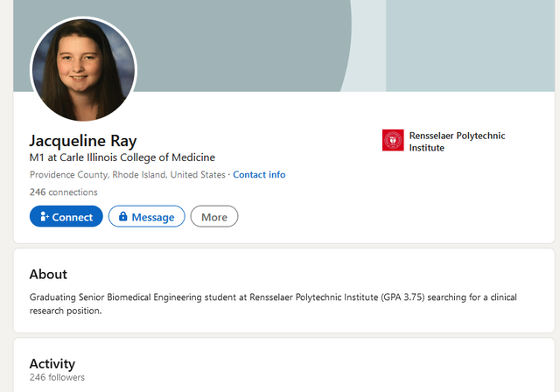
Task: Click the name Jacqueline Ray heading
Action: pos(83,140)
